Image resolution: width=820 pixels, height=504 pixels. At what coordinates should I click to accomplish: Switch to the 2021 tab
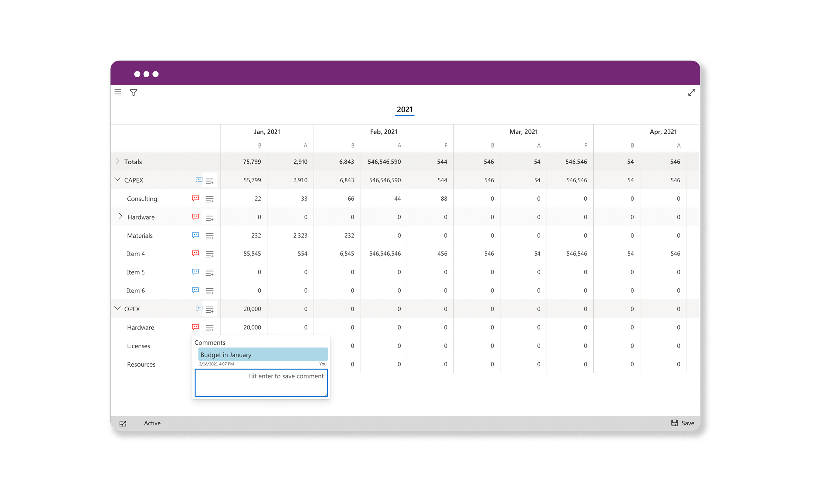point(404,109)
